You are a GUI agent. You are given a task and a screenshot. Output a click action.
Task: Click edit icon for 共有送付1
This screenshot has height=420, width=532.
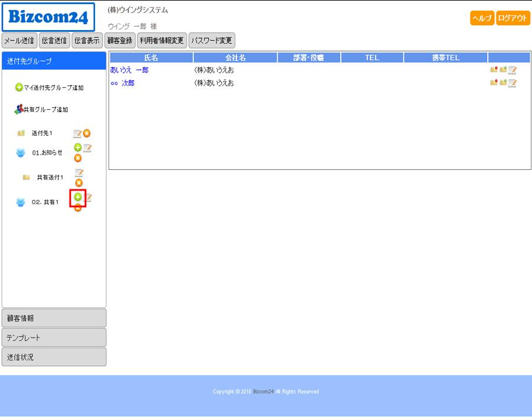(78, 173)
